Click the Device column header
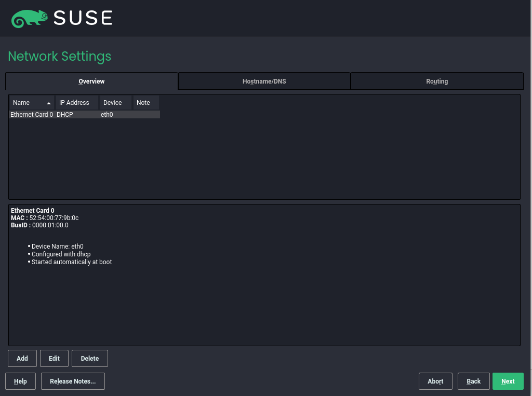Viewport: 532px width, 396px height. [x=112, y=102]
